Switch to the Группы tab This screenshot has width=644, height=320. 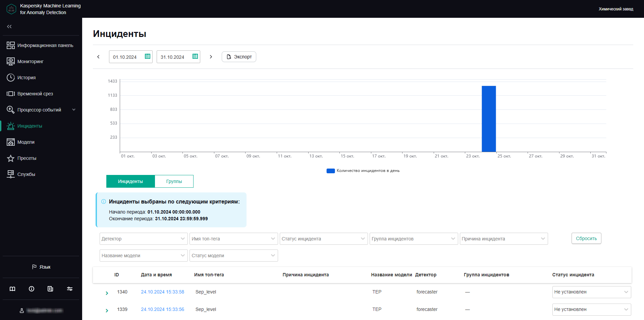[x=174, y=181]
